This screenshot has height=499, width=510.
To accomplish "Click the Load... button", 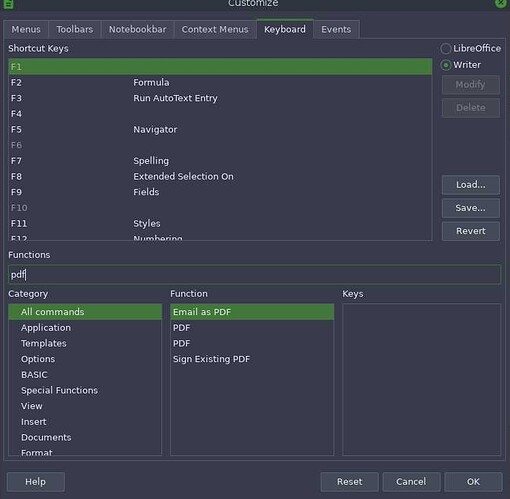I will (x=471, y=185).
